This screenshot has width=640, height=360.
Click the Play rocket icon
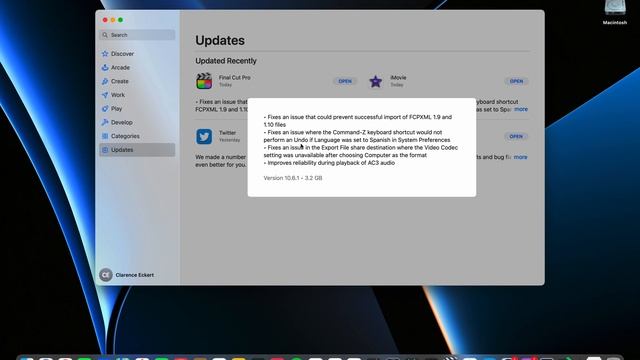[x=105, y=109]
